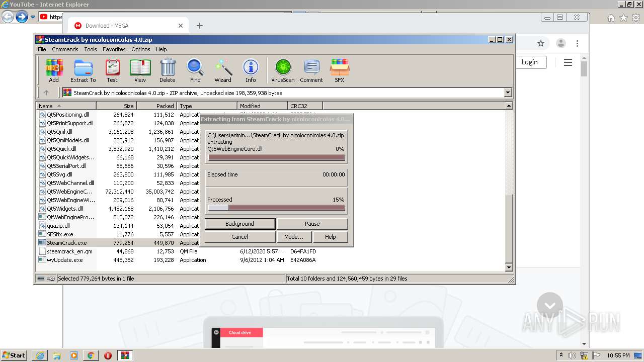The image size is (644, 362).
Task: Click the Background button in extraction dialog
Action: point(239,224)
